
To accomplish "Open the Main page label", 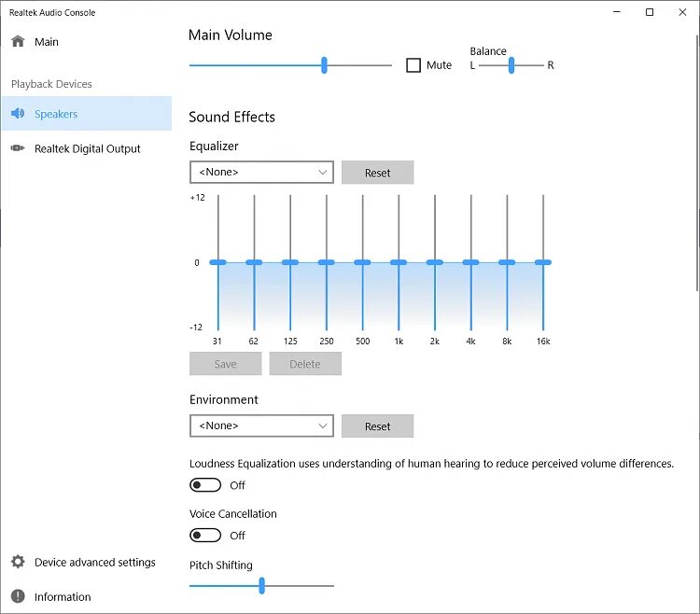I will (47, 42).
